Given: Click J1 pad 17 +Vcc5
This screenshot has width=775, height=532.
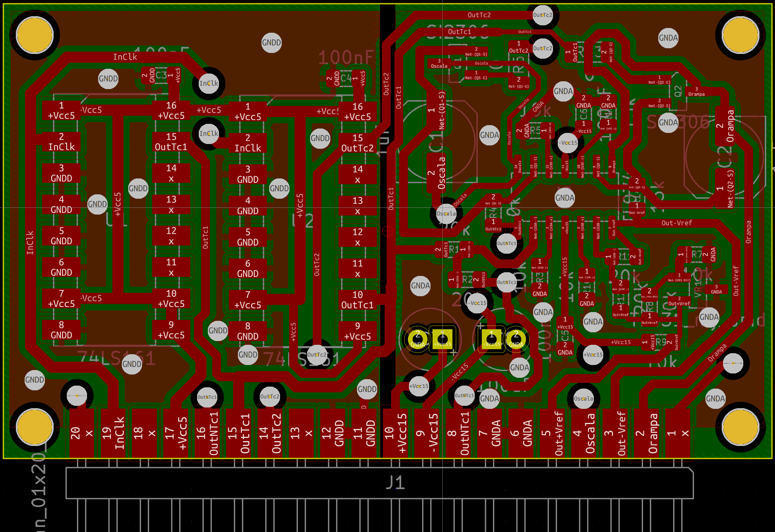Looking at the screenshot, I should tap(176, 433).
